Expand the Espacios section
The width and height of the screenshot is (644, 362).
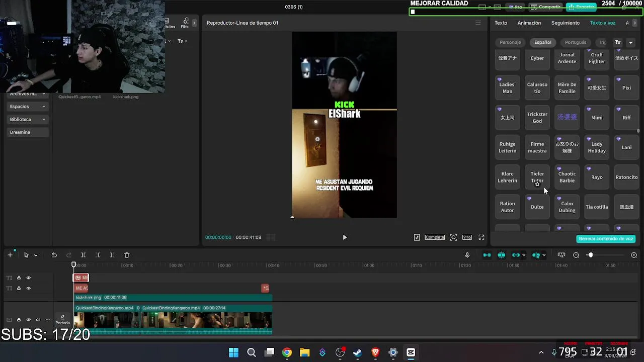(28, 107)
